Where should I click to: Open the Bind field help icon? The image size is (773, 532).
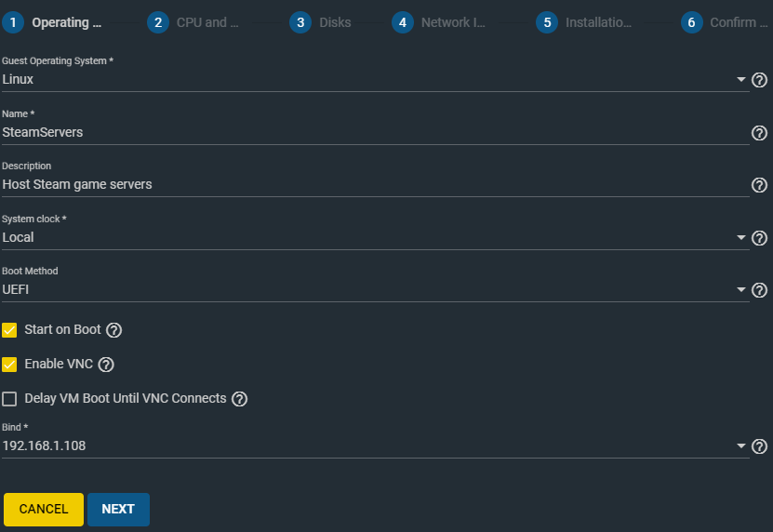[759, 446]
